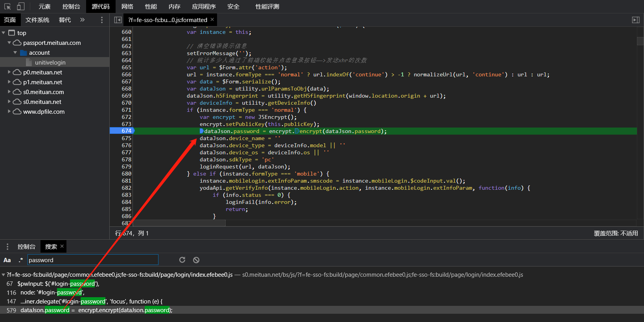The width and height of the screenshot is (644, 322).
Task: Switch to the 性能 panel tab
Action: (x=151, y=6)
